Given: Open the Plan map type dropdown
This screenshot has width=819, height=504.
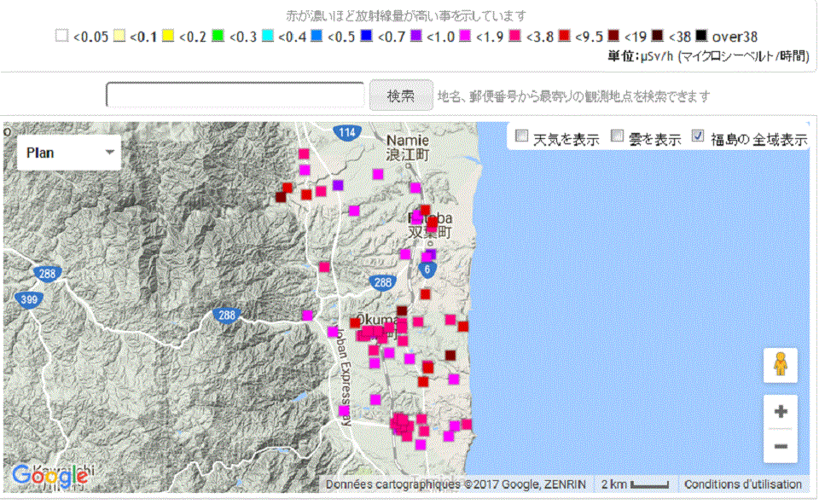Looking at the screenshot, I should tap(69, 153).
